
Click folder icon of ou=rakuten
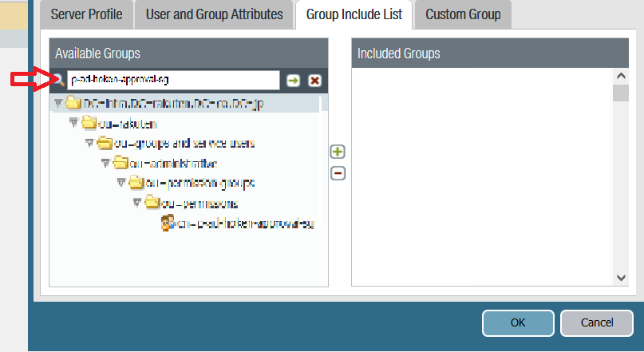click(x=89, y=122)
